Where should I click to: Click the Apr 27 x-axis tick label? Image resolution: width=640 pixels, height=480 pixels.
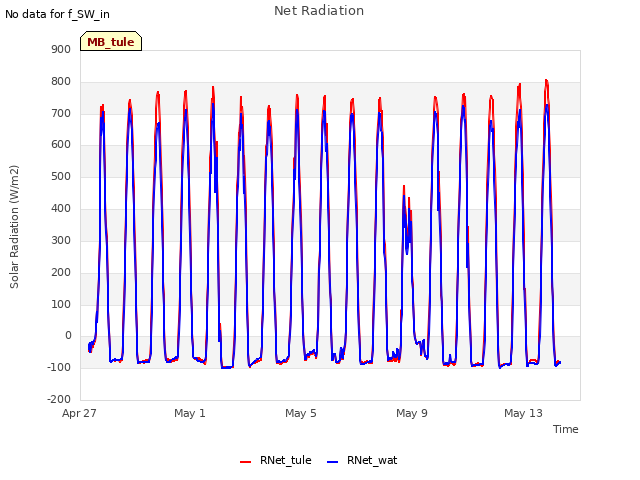coord(79,413)
